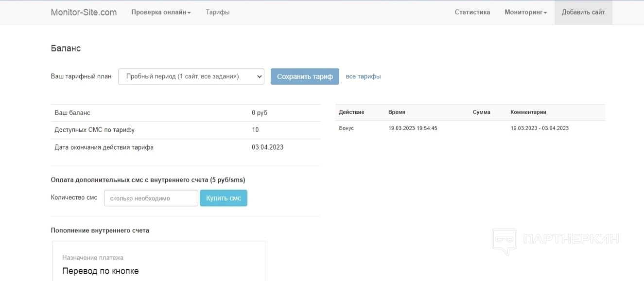Click the tariff end date 03.04.2023 value
Viewport: 644px width, 281px height.
coord(267,147)
